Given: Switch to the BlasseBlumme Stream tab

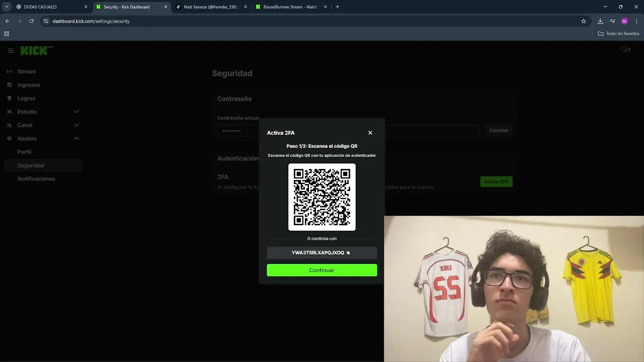Looking at the screenshot, I should pyautogui.click(x=290, y=7).
